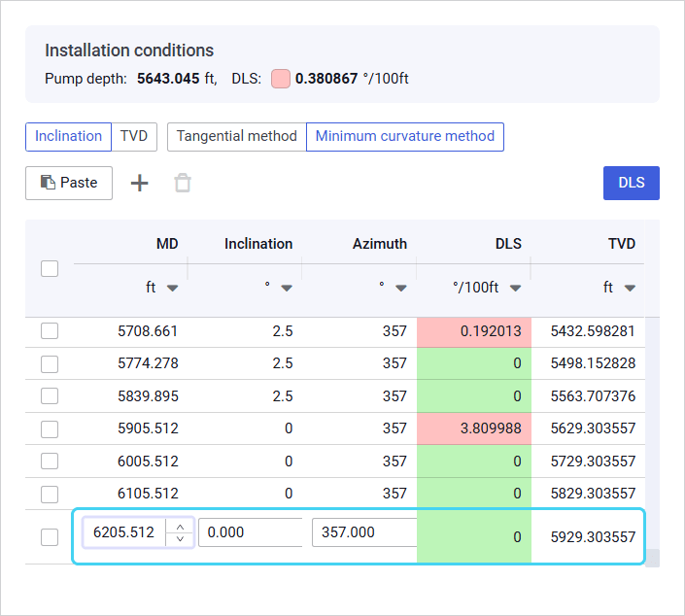685x616 pixels.
Task: Increment MD value with up arrow
Action: 181,526
